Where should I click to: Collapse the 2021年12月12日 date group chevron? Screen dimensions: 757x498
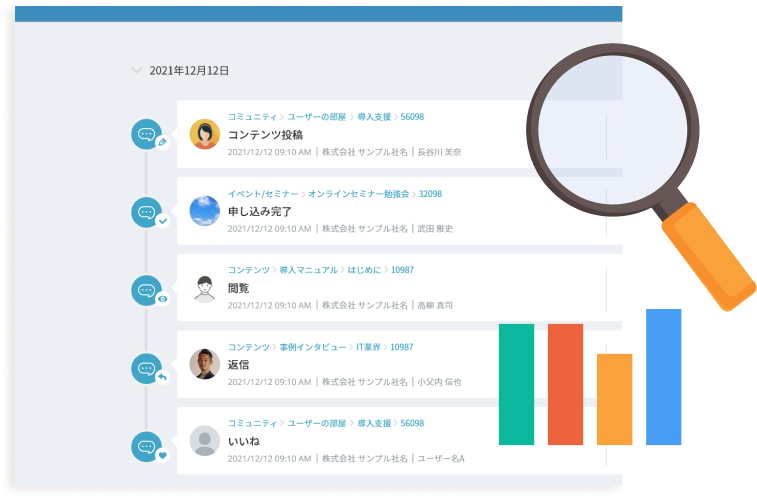point(137,70)
